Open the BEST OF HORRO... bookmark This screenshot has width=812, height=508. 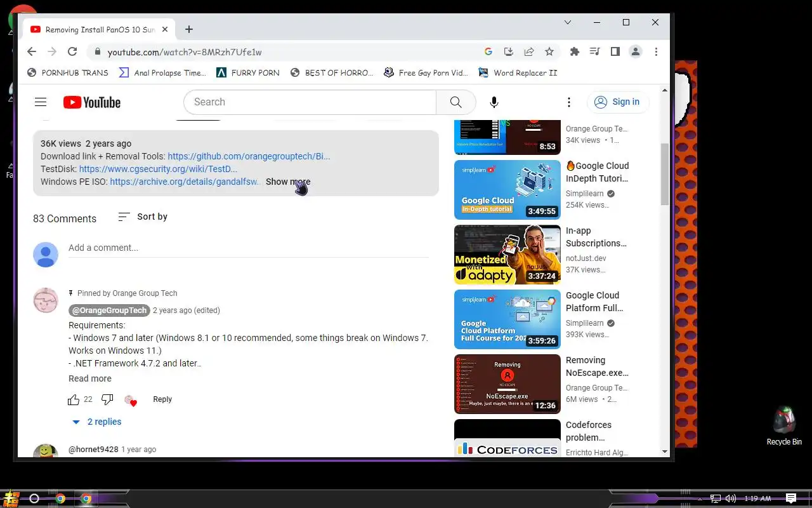coord(332,73)
